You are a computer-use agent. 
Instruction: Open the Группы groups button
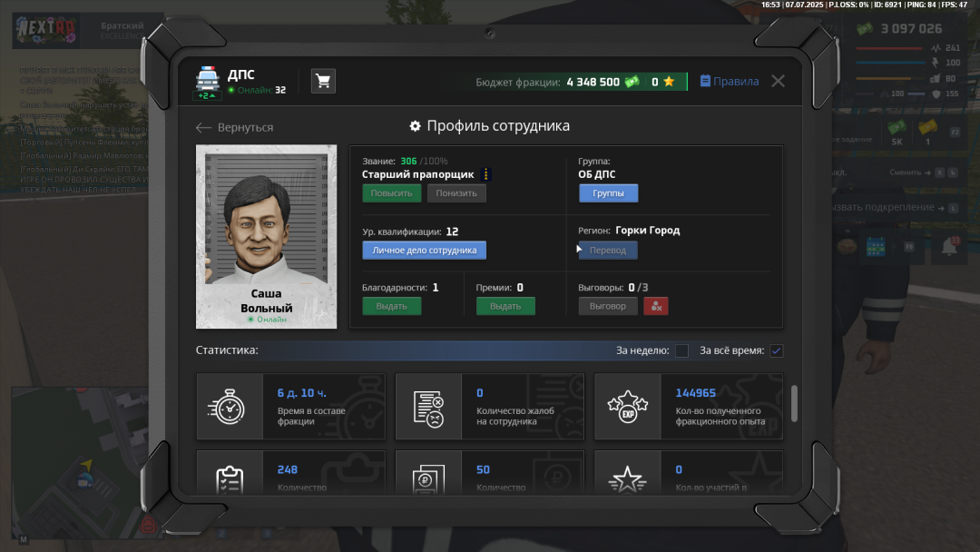pos(608,193)
